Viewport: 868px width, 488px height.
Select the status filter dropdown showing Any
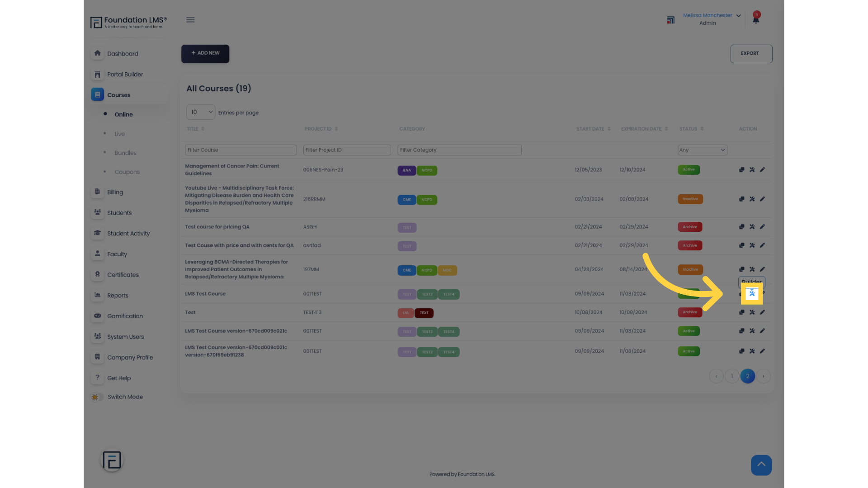702,150
